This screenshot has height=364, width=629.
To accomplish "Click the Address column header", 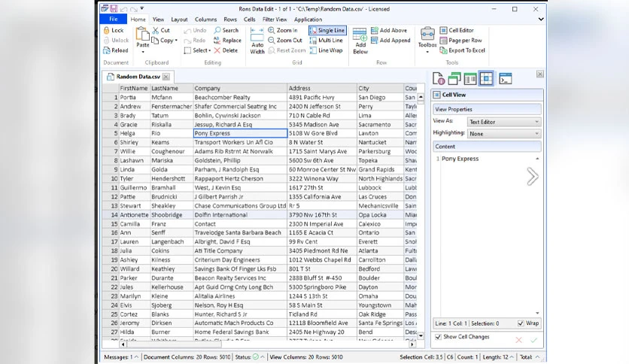I will pyautogui.click(x=322, y=88).
